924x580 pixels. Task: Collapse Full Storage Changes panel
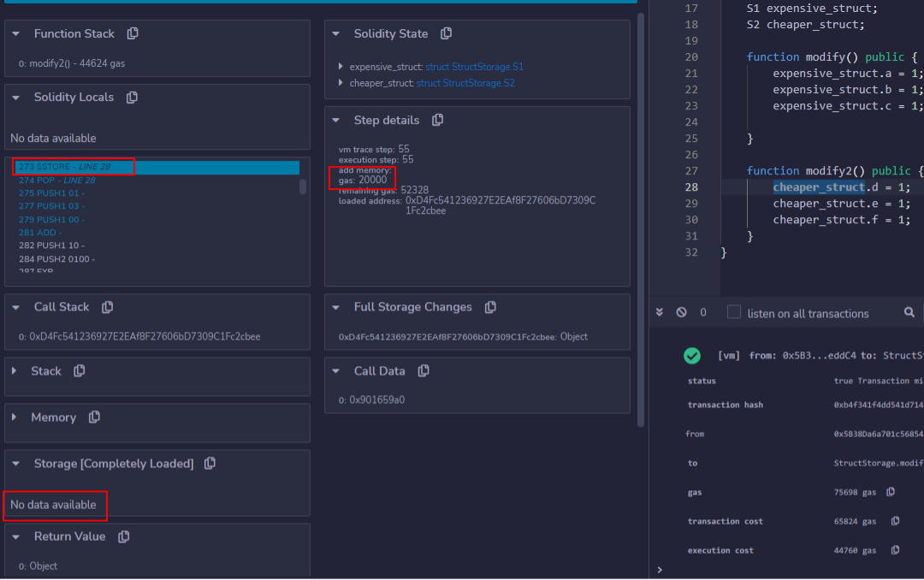(336, 308)
